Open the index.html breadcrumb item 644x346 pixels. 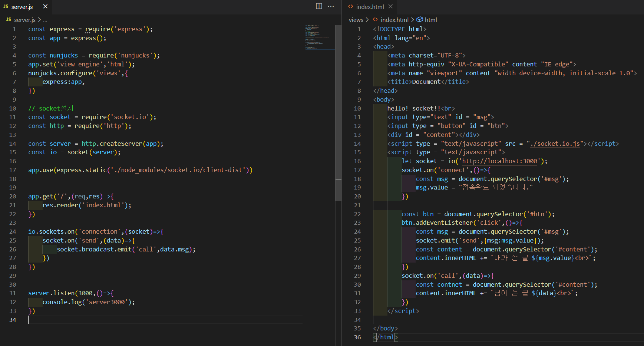[x=394, y=20]
